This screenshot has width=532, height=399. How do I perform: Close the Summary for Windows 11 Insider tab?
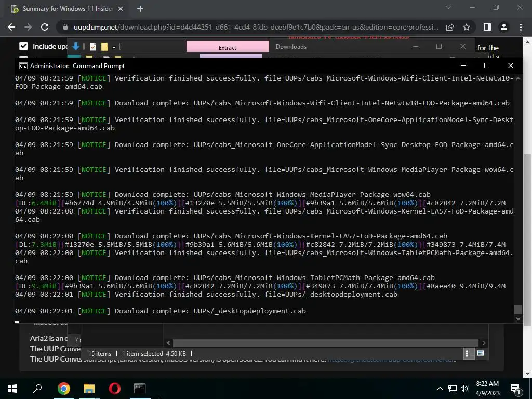(x=121, y=9)
